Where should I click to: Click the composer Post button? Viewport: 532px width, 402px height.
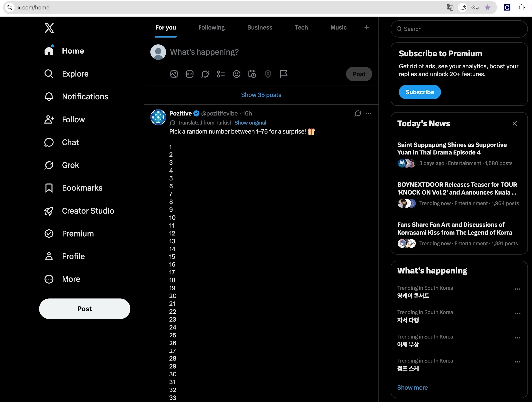pyautogui.click(x=359, y=74)
